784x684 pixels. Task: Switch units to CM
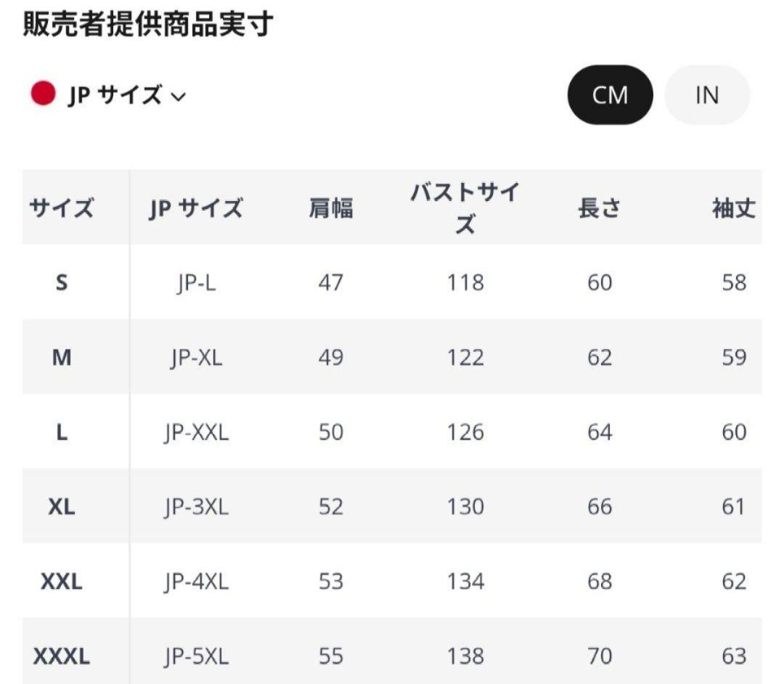pyautogui.click(x=610, y=95)
